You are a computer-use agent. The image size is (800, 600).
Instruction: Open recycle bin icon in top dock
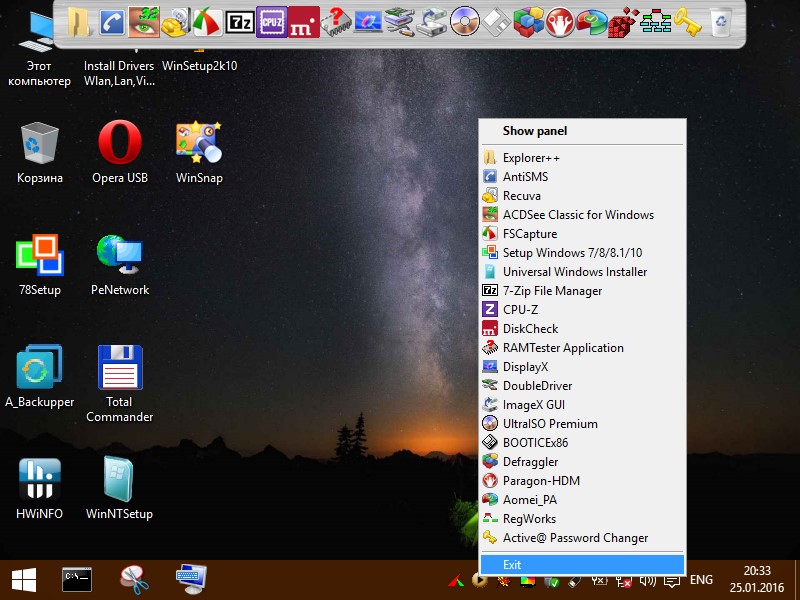pyautogui.click(x=720, y=22)
